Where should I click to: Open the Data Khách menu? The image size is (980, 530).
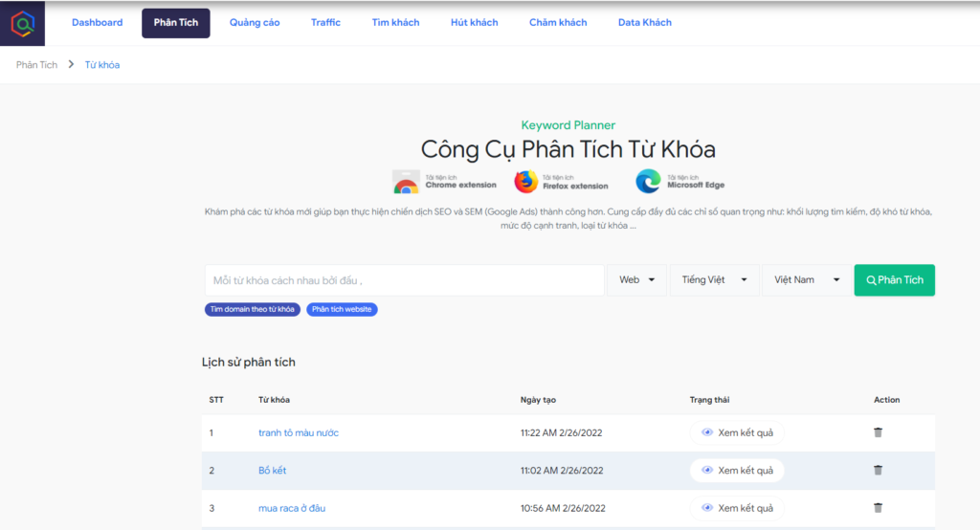645,23
